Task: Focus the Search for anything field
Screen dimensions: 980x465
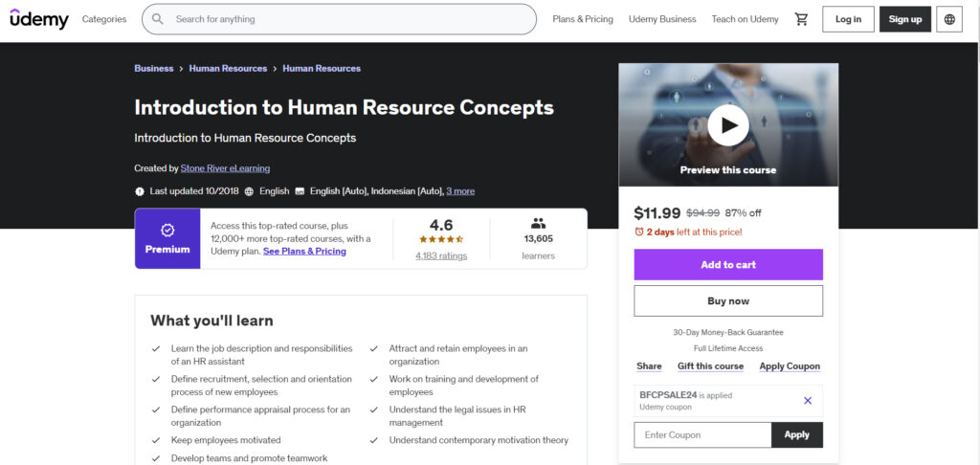Action: pyautogui.click(x=340, y=19)
